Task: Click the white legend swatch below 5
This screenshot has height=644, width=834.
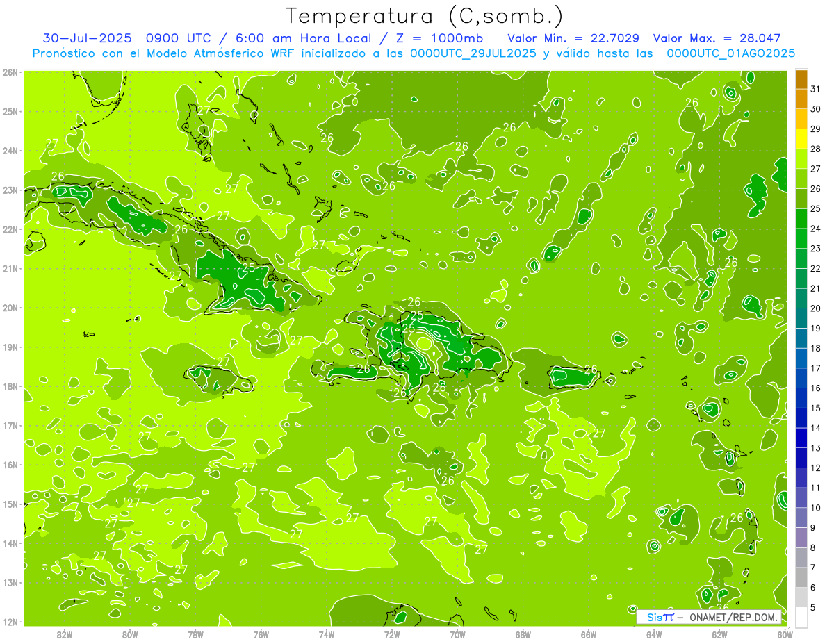Action: 802,617
